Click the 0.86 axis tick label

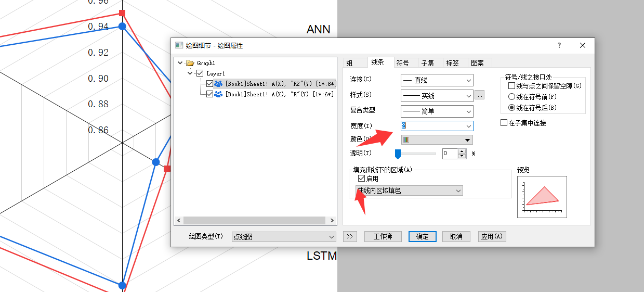tap(98, 130)
